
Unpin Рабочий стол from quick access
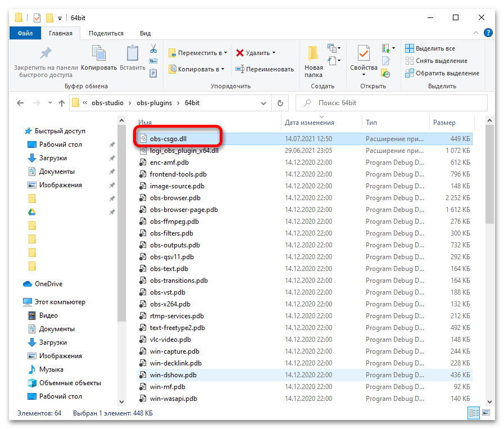[112, 144]
